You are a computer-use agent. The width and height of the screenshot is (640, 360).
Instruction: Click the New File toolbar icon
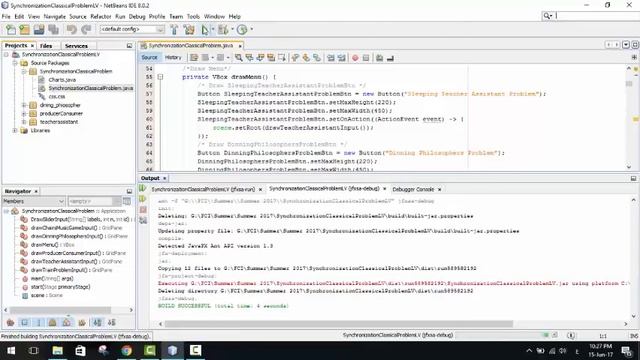point(11,29)
